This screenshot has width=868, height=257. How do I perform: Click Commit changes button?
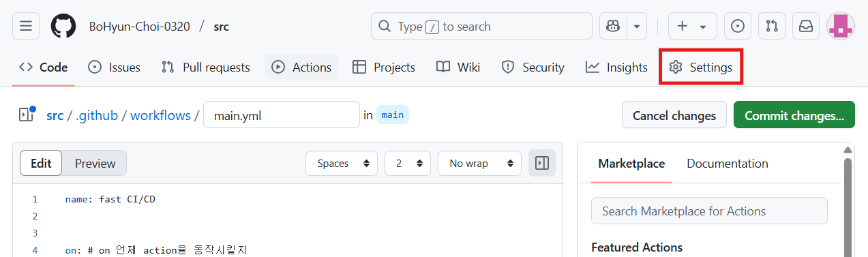point(794,115)
